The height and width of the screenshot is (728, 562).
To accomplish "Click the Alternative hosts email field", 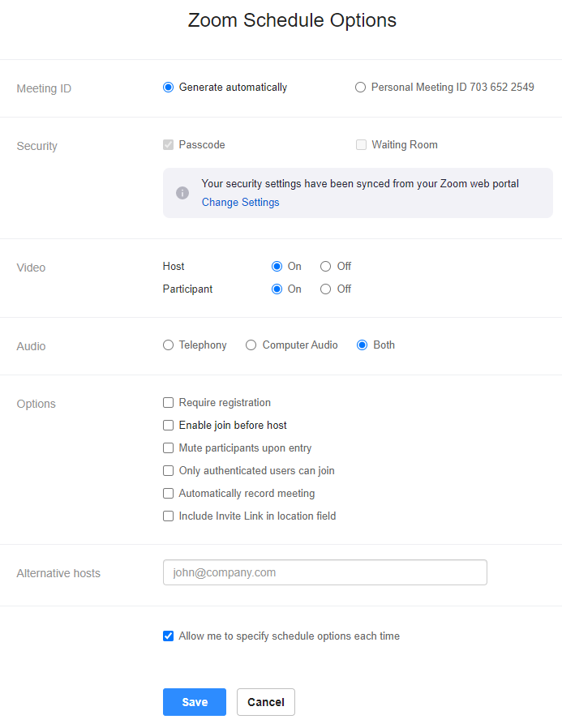I will click(324, 572).
